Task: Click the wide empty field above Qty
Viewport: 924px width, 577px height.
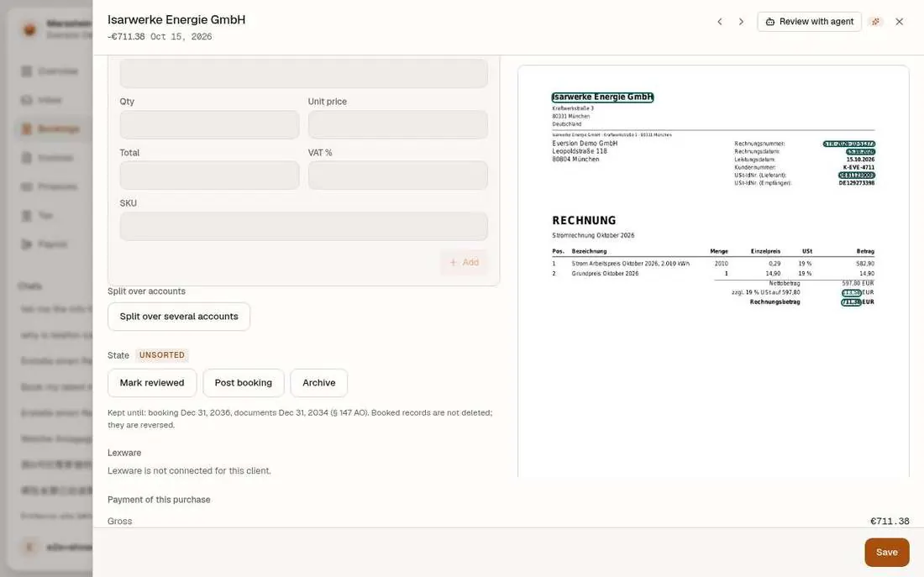Action: pyautogui.click(x=303, y=73)
